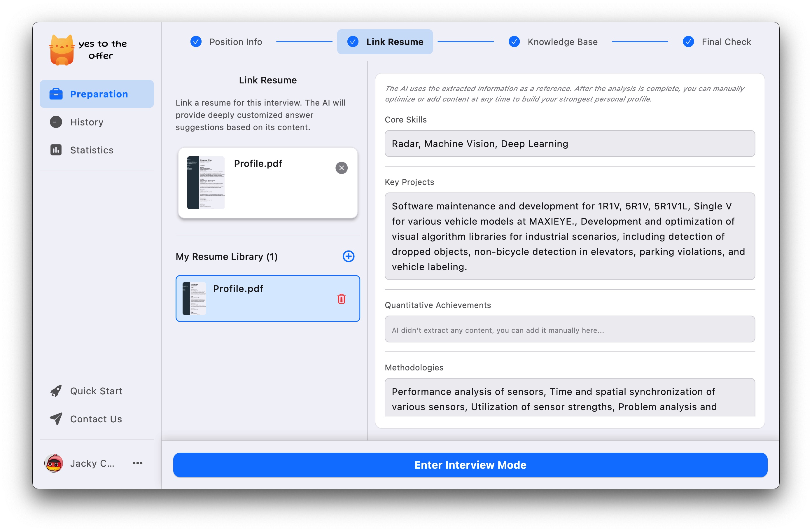This screenshot has height=532, width=812.
Task: Click Jacky's profile avatar
Action: pyautogui.click(x=54, y=463)
